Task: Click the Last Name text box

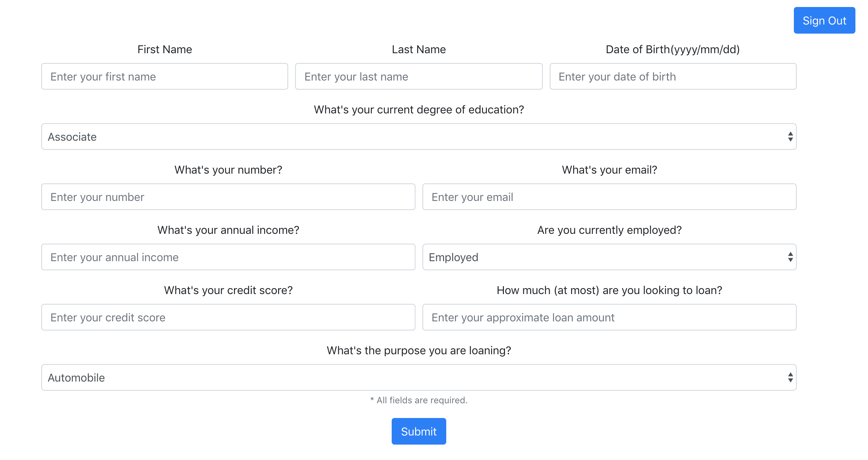Action: click(x=419, y=77)
